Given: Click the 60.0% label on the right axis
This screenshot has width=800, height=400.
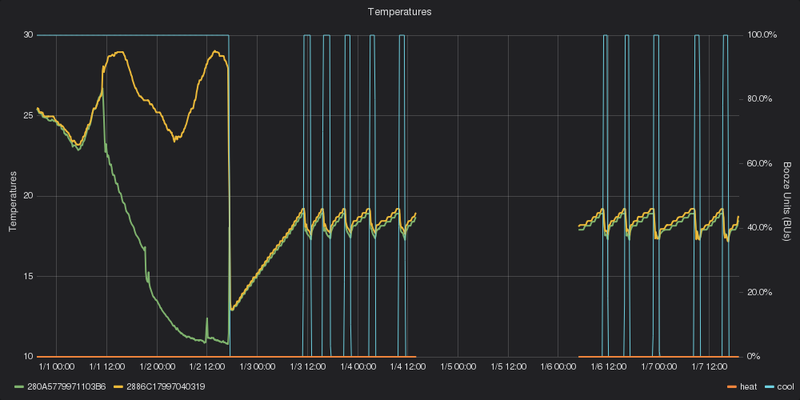Looking at the screenshot, I should (x=760, y=163).
